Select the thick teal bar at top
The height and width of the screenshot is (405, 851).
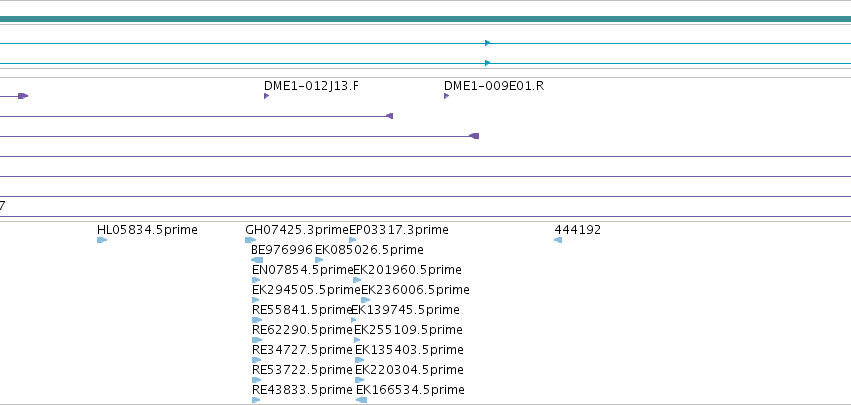(x=426, y=20)
